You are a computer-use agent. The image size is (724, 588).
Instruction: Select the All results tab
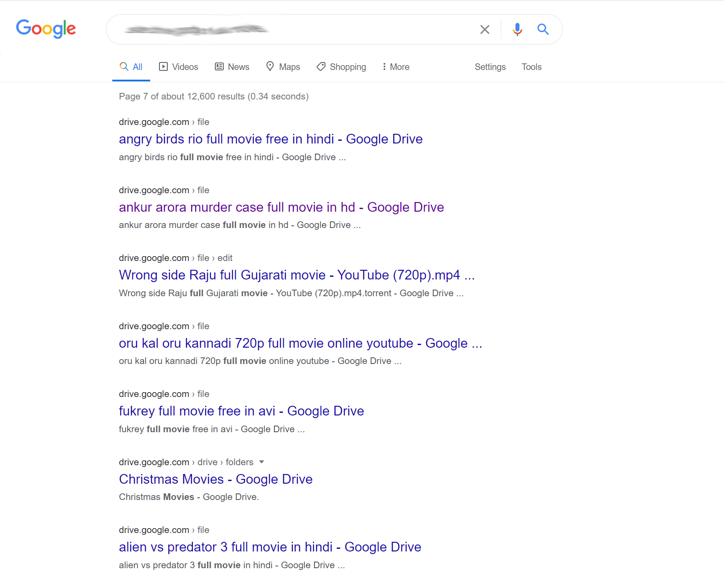131,67
